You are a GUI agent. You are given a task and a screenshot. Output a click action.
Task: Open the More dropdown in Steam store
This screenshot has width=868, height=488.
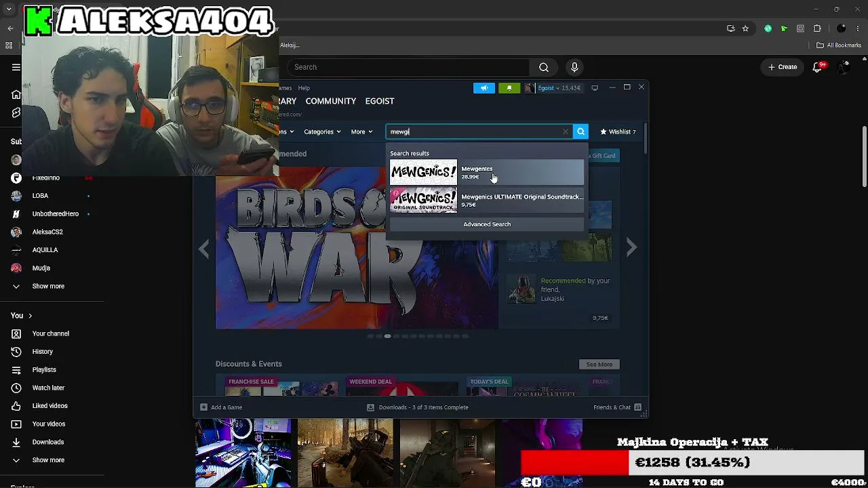click(361, 131)
